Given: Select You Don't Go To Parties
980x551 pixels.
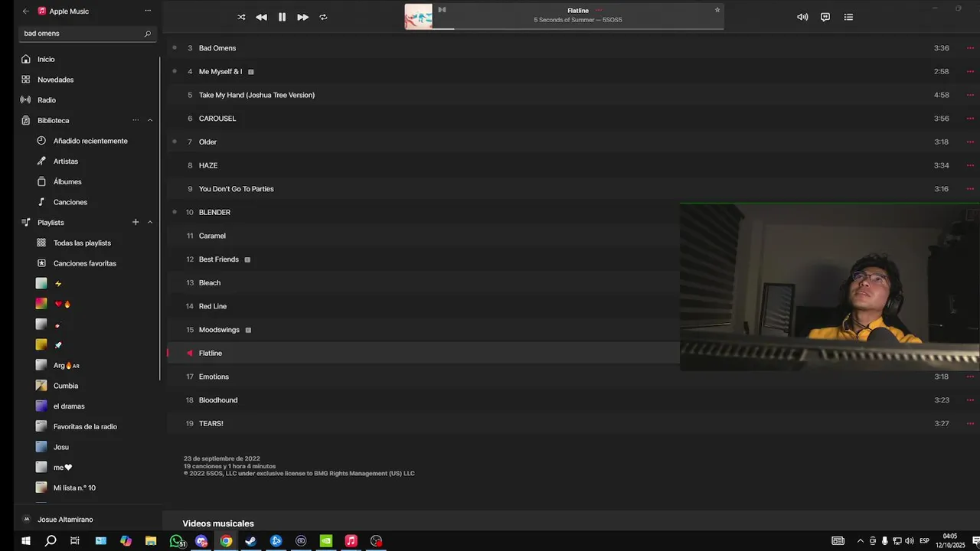Looking at the screenshot, I should (x=236, y=189).
